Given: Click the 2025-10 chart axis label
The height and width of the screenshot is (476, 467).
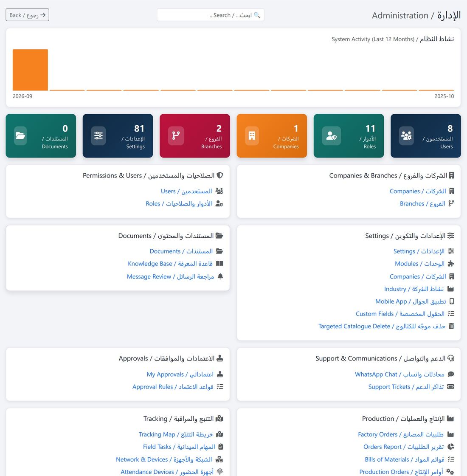Looking at the screenshot, I should 444,96.
